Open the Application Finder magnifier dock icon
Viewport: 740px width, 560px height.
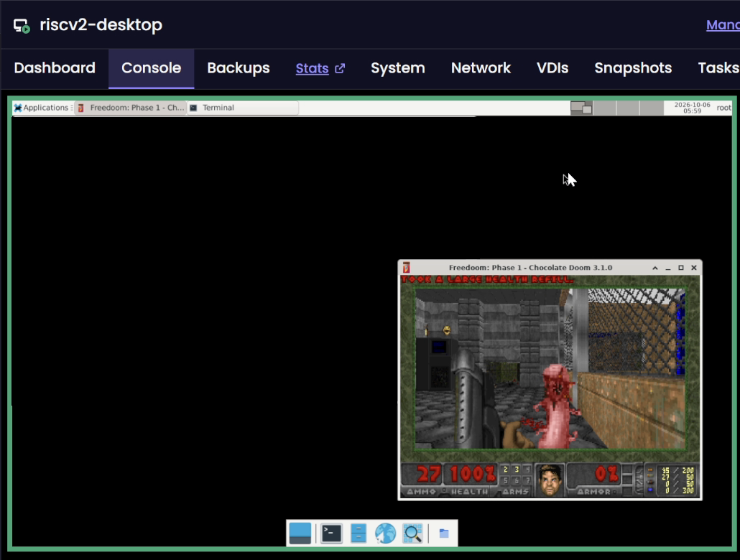(412, 533)
